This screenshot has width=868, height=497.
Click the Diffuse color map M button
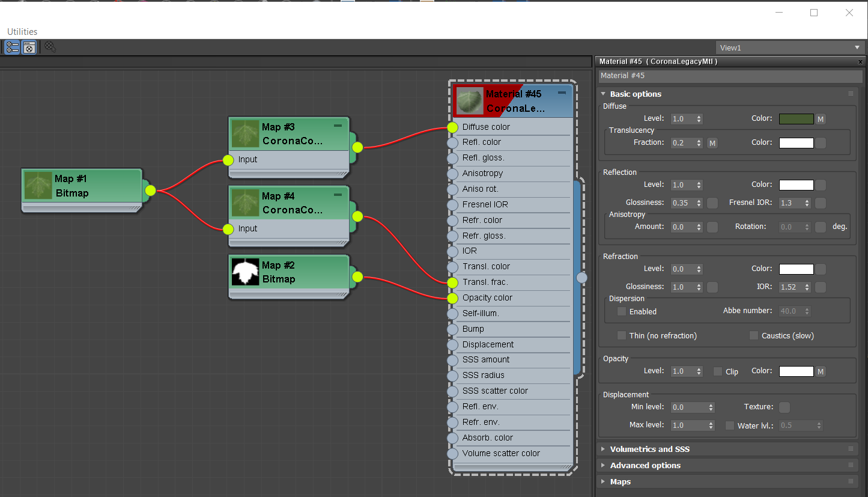(821, 119)
